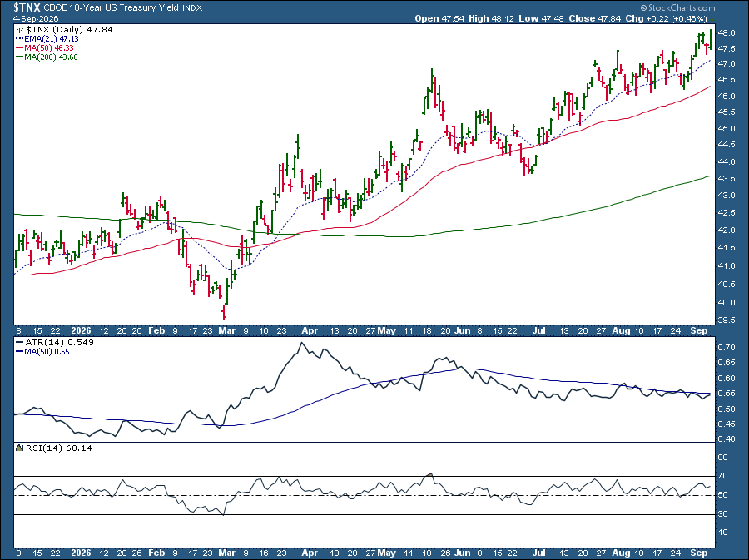Click '2026' on the price panel date axis

click(x=81, y=330)
